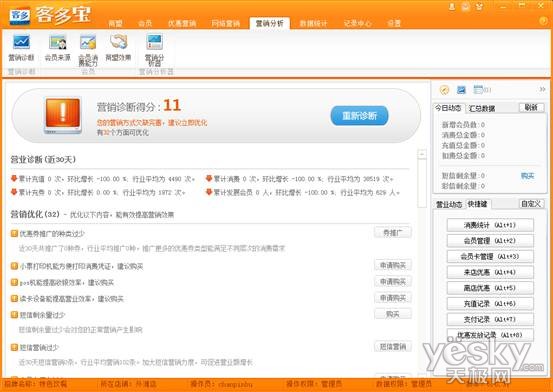
Task: Launch the 营销分析器 ribbon icon
Action: (x=154, y=50)
